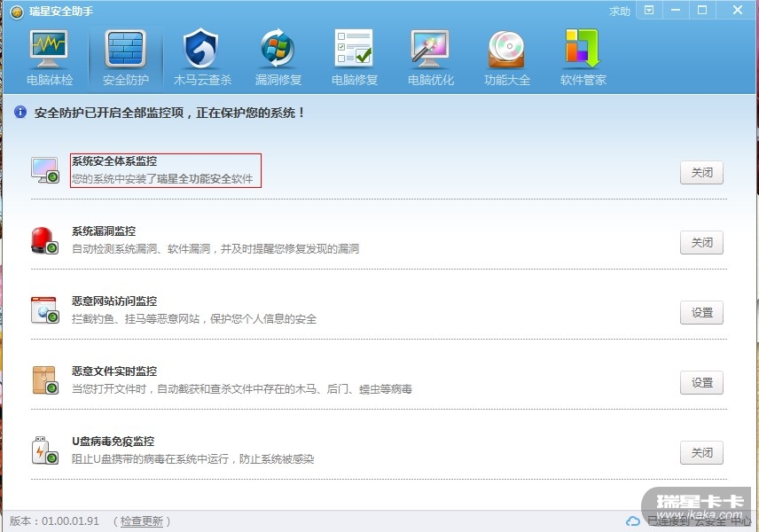Turn off 系统安全体系监控 with 关闭 button
Viewport: 759px width, 532px height.
[701, 172]
